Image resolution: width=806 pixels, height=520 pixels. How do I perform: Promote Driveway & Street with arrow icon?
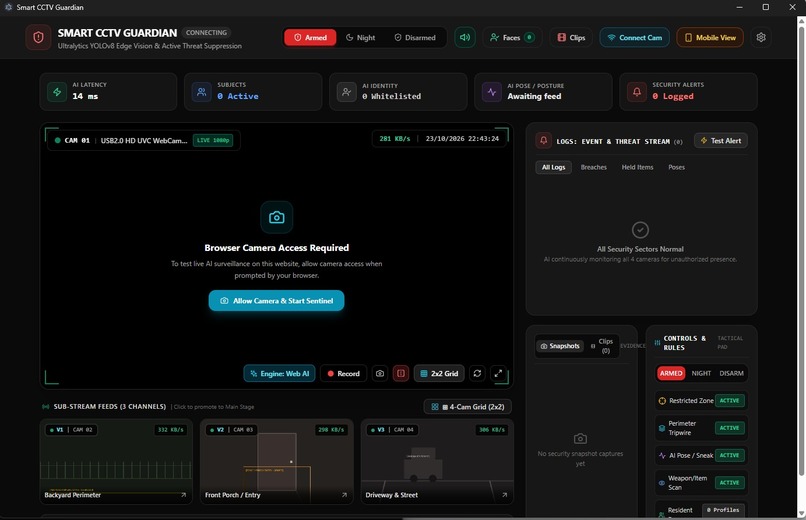coord(505,495)
